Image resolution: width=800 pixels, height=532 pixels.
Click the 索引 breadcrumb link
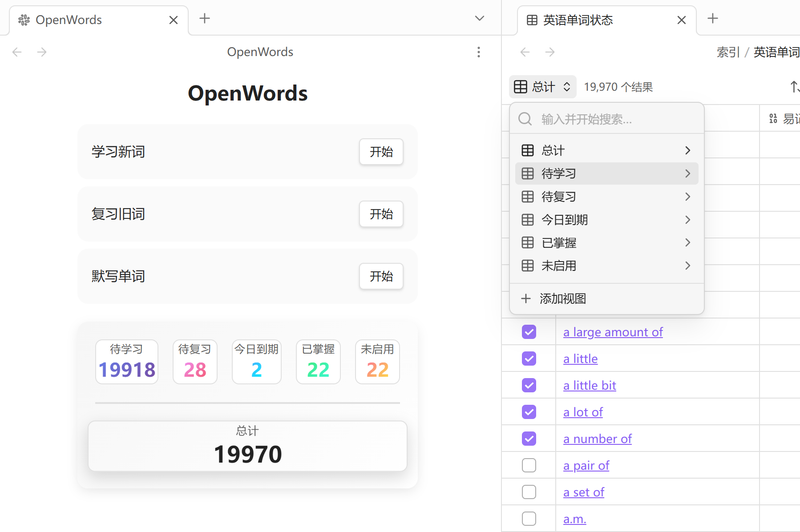pos(728,52)
